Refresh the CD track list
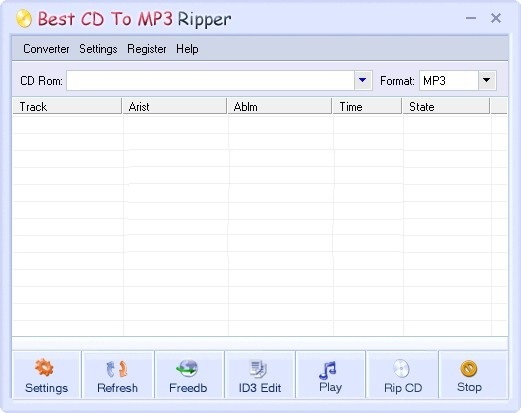This screenshot has width=521, height=413. pos(118,375)
